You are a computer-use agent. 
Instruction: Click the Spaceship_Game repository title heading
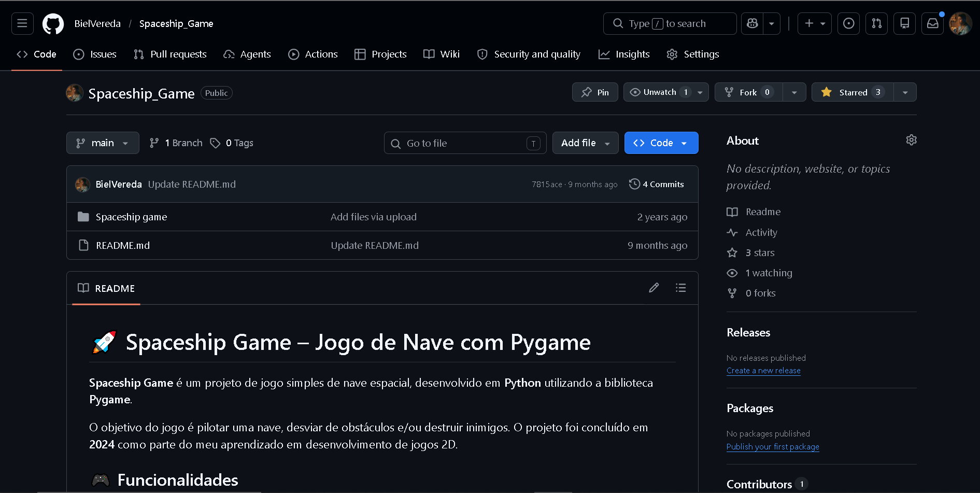pos(141,93)
